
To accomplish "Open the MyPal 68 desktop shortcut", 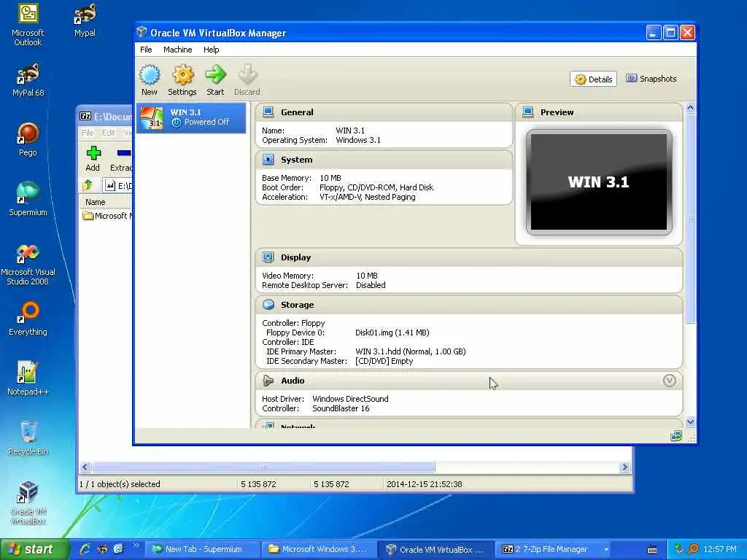I will point(28,80).
